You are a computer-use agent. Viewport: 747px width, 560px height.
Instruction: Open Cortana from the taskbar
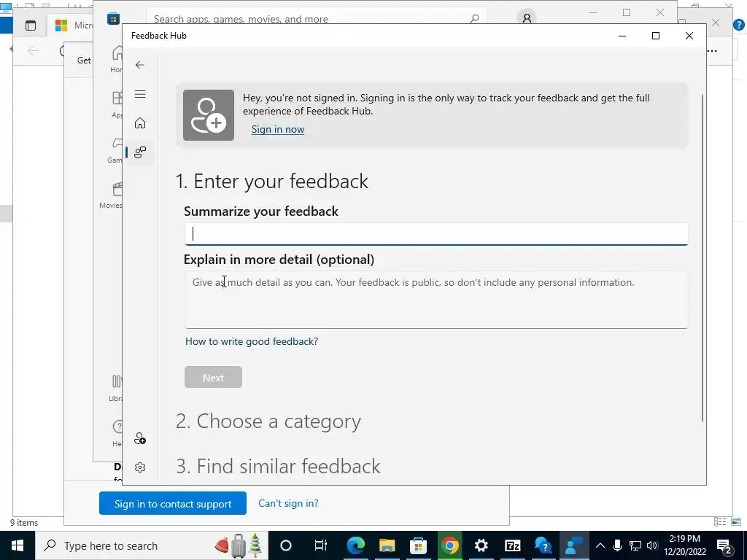pos(285,545)
